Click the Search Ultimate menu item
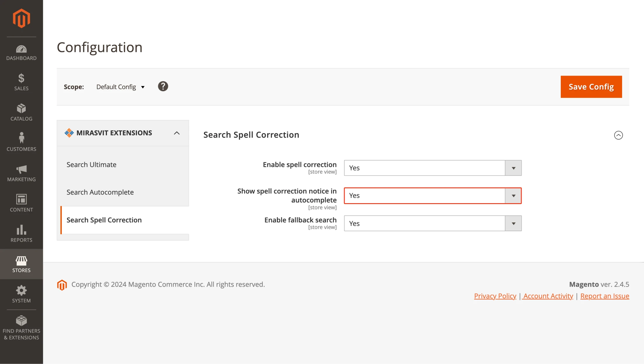Screen dimensions: 644x364 click(91, 165)
